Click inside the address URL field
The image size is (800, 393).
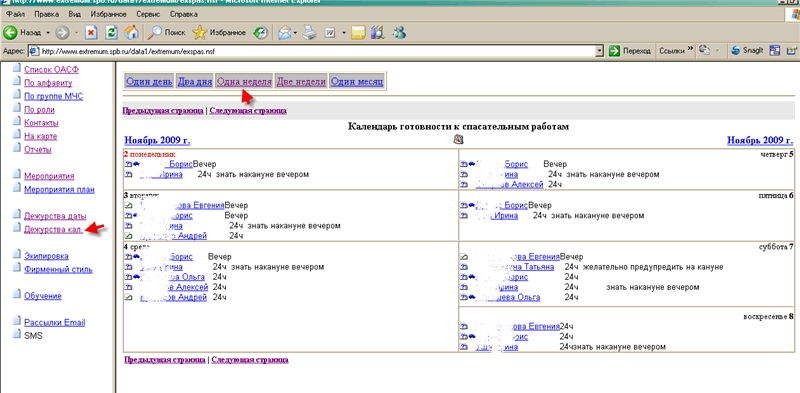316,51
